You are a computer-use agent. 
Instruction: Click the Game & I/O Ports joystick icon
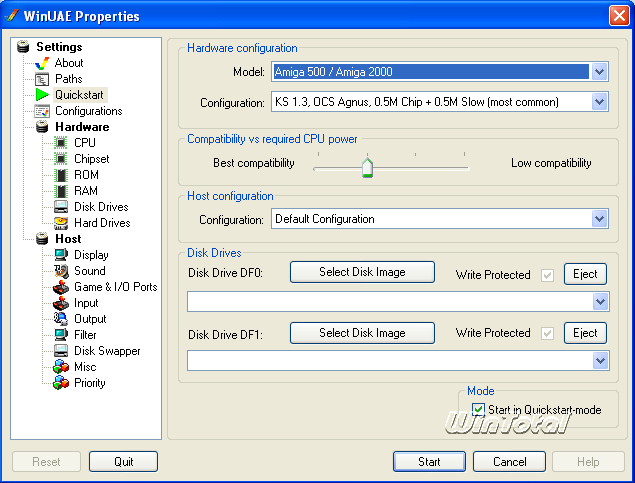[x=61, y=287]
